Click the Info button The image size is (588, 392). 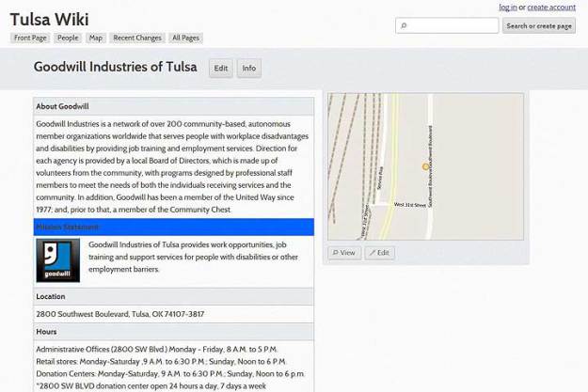click(249, 69)
